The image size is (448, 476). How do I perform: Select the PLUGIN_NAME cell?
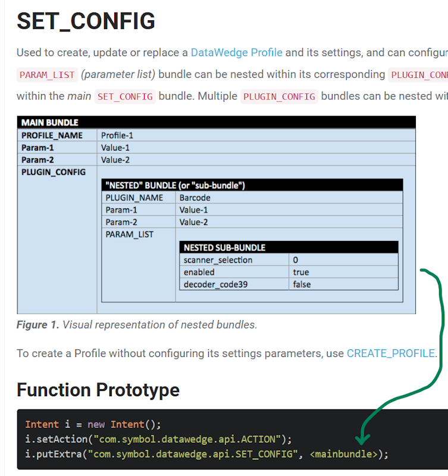tap(134, 198)
